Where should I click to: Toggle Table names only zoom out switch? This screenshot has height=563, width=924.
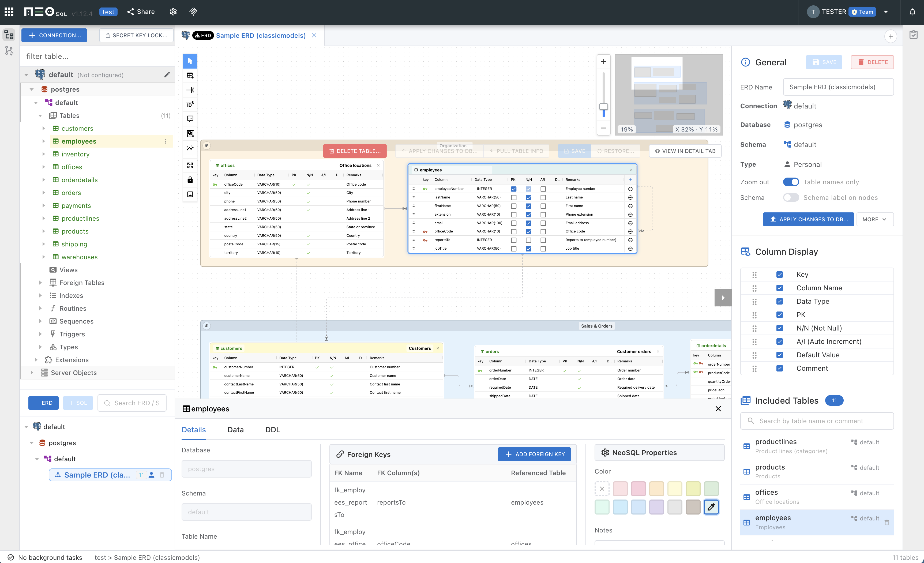click(x=791, y=182)
